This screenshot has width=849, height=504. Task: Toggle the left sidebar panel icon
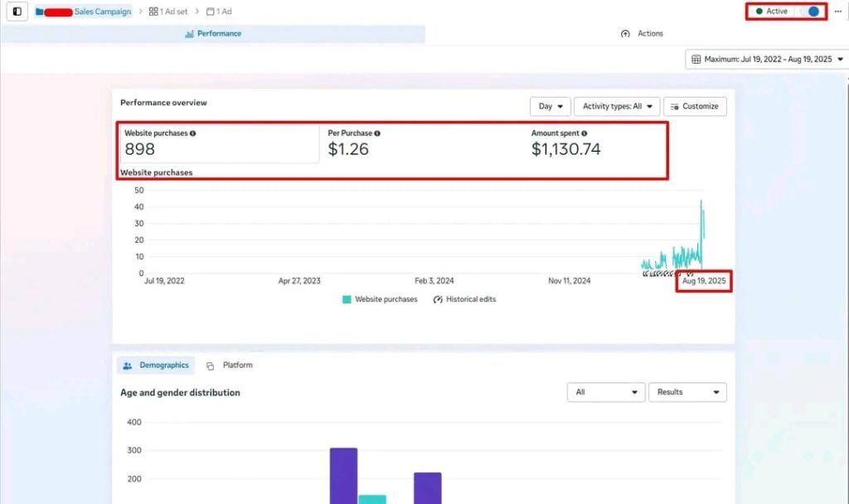(17, 12)
